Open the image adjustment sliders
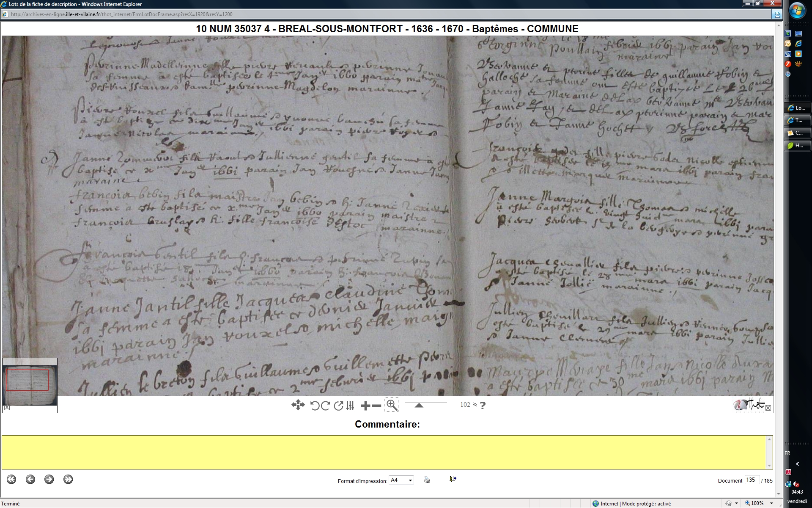 tap(350, 406)
